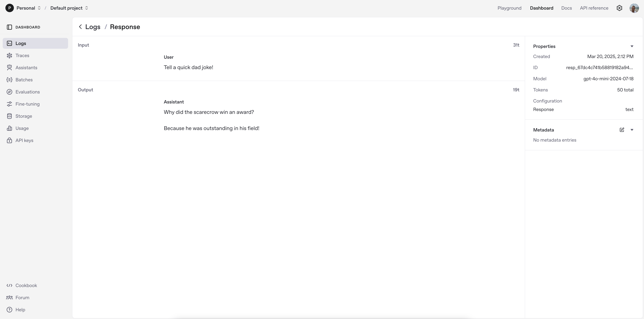The height and width of the screenshot is (319, 644).
Task: Click the output token count 19t
Action: tap(516, 90)
